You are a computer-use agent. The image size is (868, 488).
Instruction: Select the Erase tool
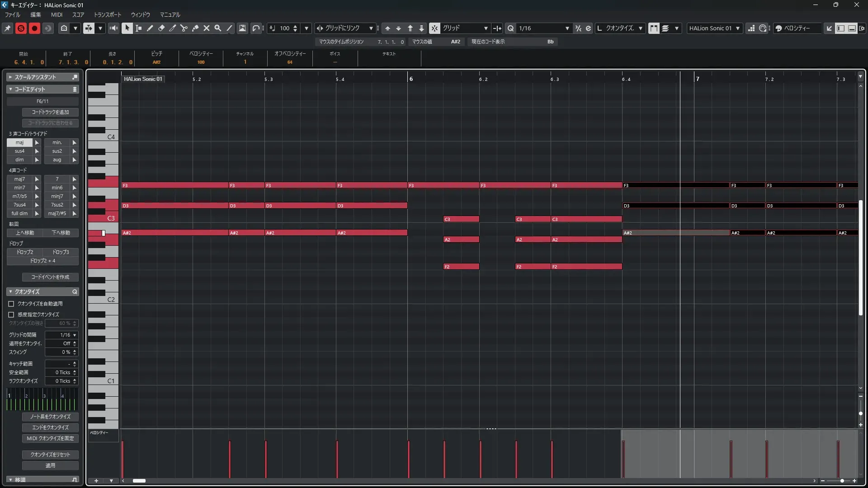click(161, 28)
